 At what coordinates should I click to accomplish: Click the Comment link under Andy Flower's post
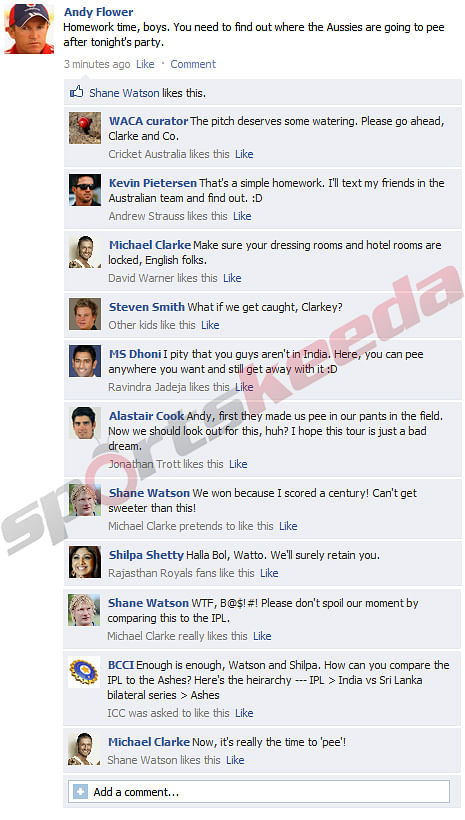192,64
